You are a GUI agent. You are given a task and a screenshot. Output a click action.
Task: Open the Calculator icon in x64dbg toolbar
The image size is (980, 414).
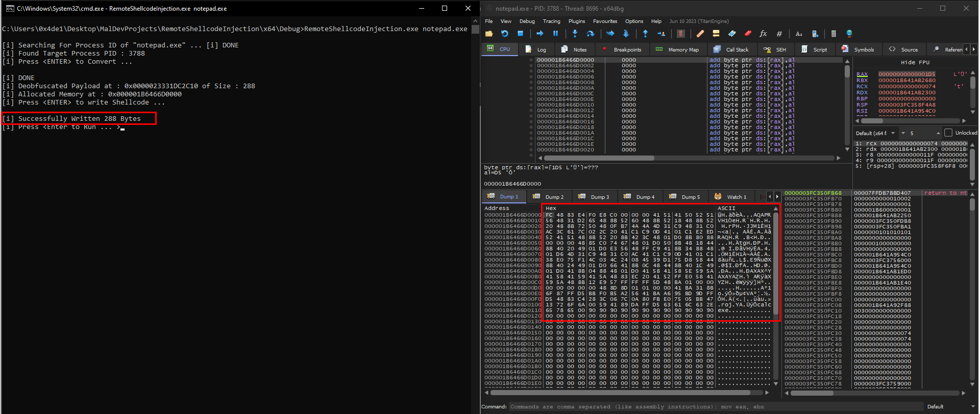pyautogui.click(x=834, y=34)
